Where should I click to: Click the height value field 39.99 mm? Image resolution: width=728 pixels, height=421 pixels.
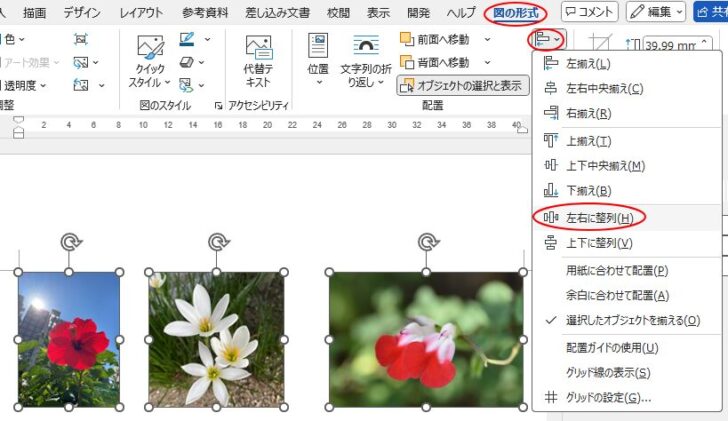pos(670,45)
